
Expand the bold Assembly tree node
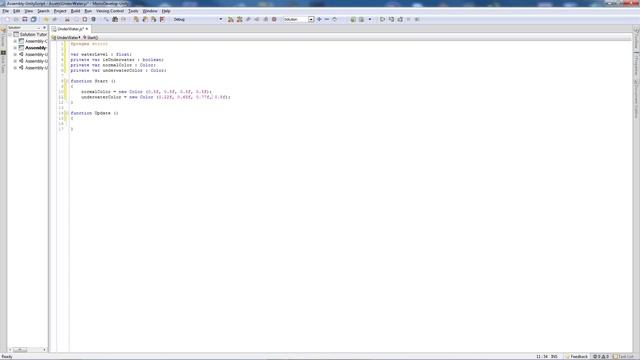pos(15,48)
